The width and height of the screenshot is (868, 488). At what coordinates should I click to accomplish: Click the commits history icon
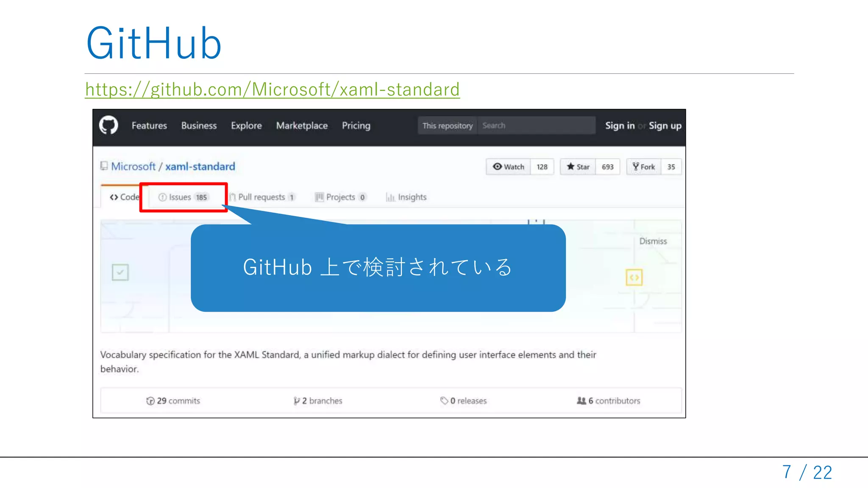click(150, 401)
